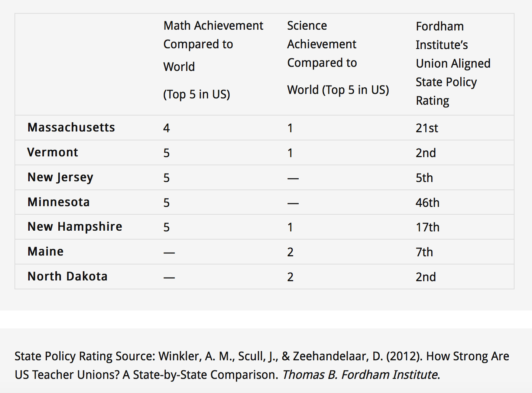
Task: Click Massachusetts' 21st policy rating cell
Action: 426,128
